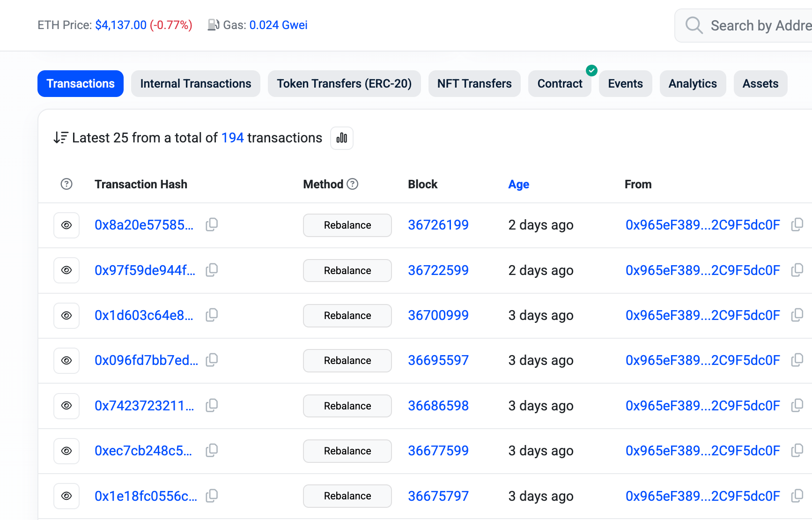Copy transaction hash 0xec7cb248c5
This screenshot has height=520, width=812.
coord(212,451)
